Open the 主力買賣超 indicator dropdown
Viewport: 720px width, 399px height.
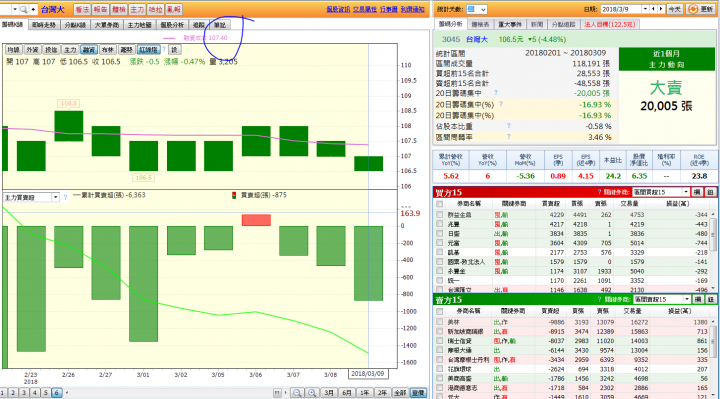pyautogui.click(x=55, y=197)
